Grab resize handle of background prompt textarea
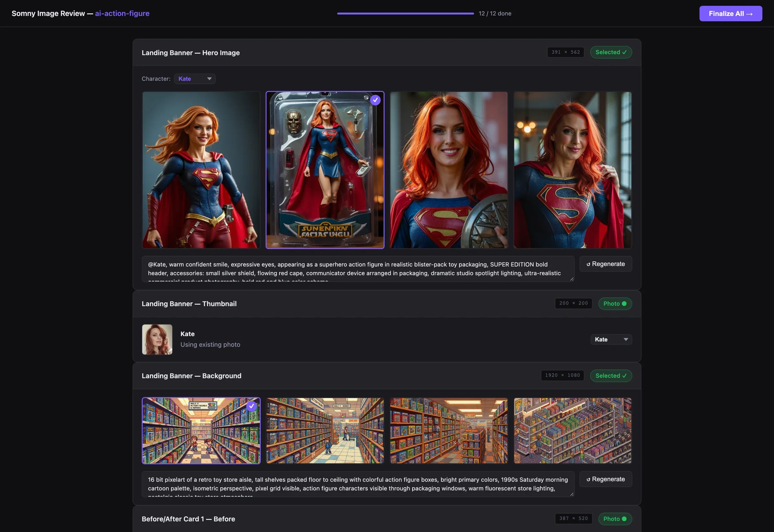The image size is (774, 532). 572,494
